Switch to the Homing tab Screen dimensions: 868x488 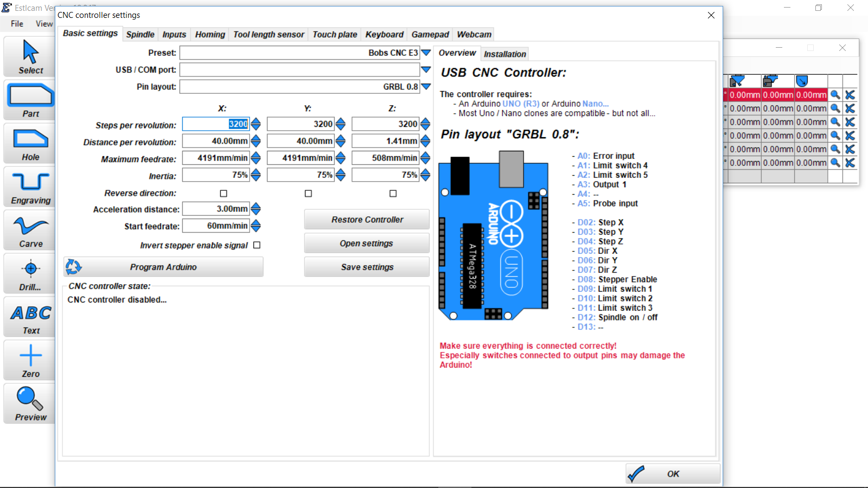click(210, 35)
